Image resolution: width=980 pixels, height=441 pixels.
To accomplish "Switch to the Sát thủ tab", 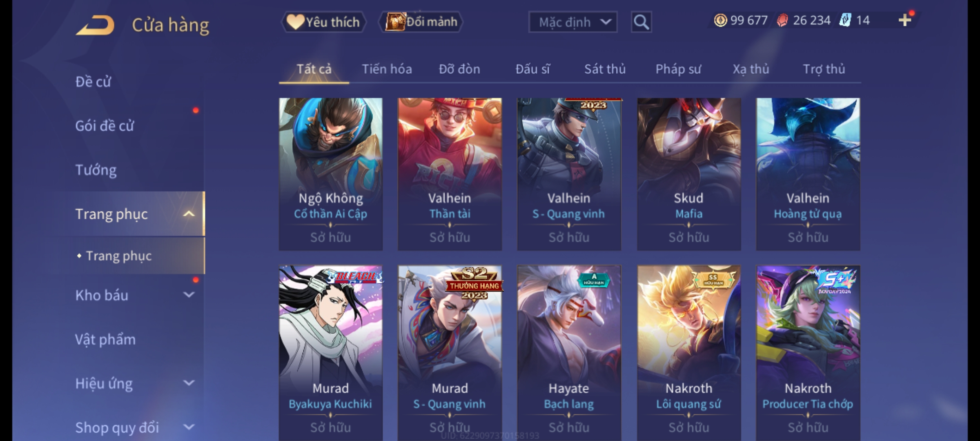I will coord(605,69).
